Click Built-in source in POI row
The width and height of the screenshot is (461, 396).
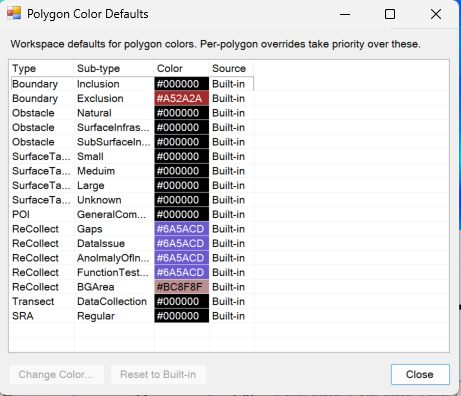pyautogui.click(x=232, y=214)
